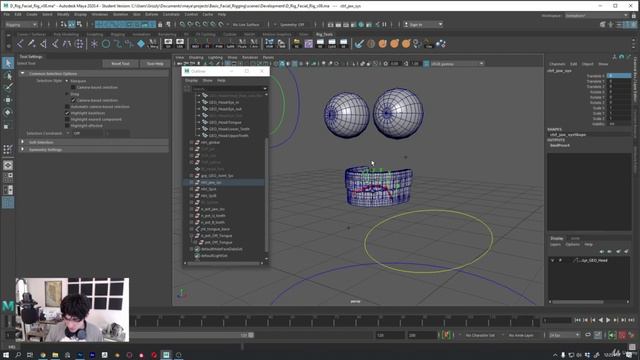Open the viewport Renderer menu

point(250,58)
